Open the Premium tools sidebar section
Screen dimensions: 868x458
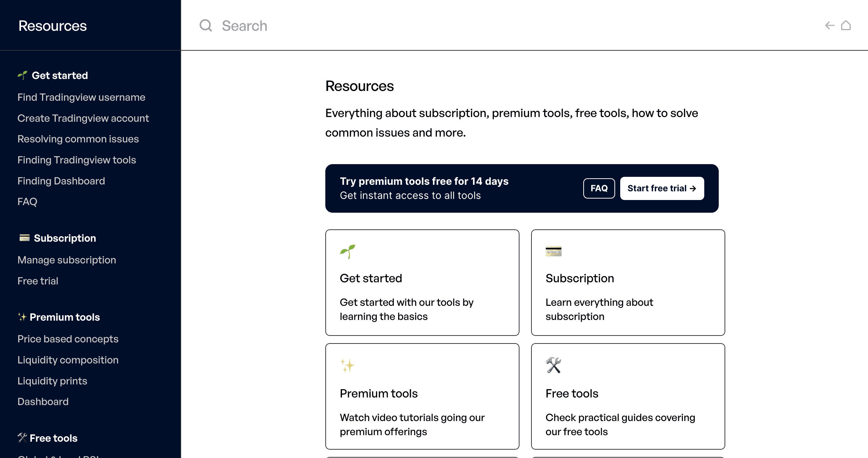click(x=64, y=317)
